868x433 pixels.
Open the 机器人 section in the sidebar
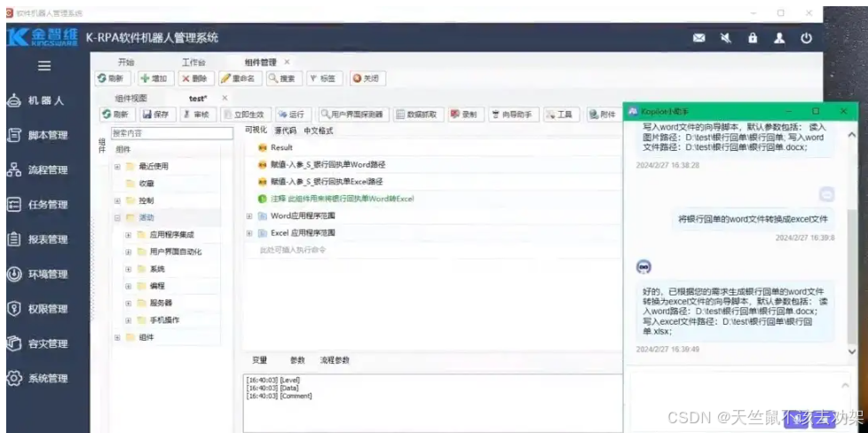point(36,101)
